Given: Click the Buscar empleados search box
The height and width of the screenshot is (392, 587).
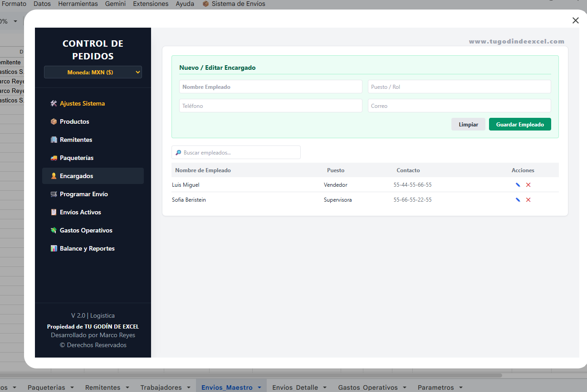Looking at the screenshot, I should click(236, 152).
